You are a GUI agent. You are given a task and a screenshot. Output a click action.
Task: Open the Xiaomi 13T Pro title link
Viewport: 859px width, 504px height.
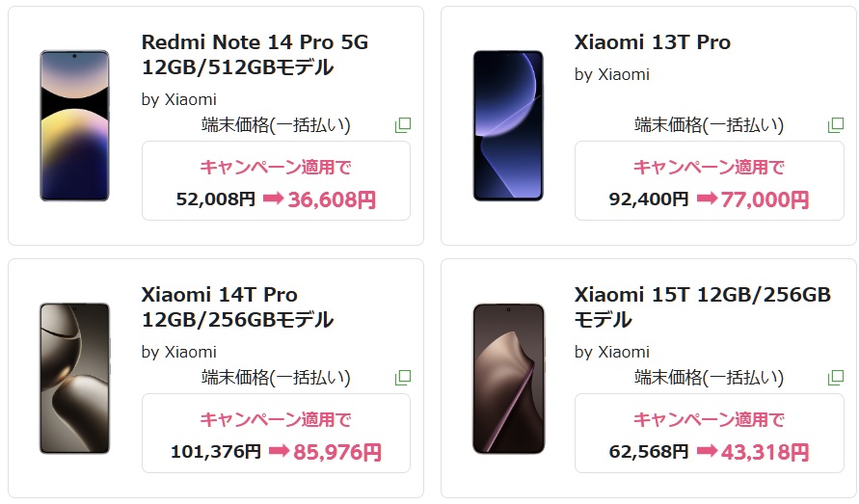click(x=653, y=42)
